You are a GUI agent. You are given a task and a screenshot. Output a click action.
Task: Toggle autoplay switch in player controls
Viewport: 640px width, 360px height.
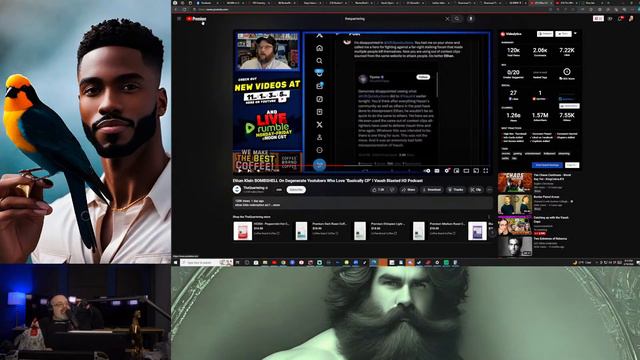pyautogui.click(x=427, y=171)
